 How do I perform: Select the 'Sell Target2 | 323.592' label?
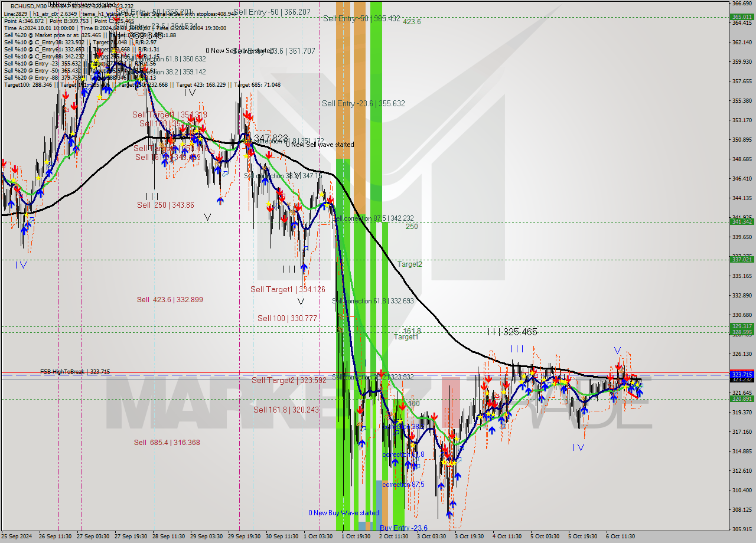(289, 381)
